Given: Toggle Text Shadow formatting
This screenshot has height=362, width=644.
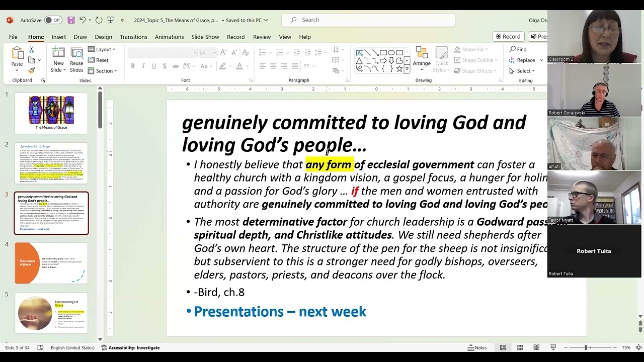Looking at the screenshot, I should point(165,66).
